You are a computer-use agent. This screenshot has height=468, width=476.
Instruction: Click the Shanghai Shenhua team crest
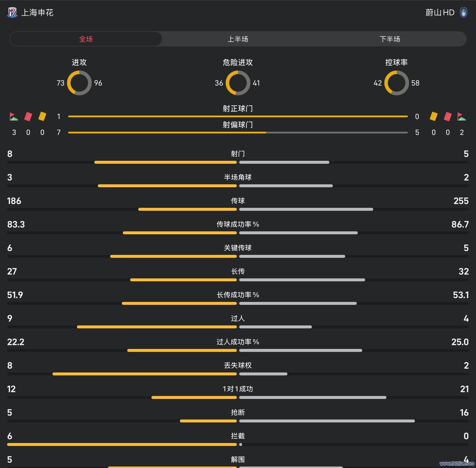12,12
